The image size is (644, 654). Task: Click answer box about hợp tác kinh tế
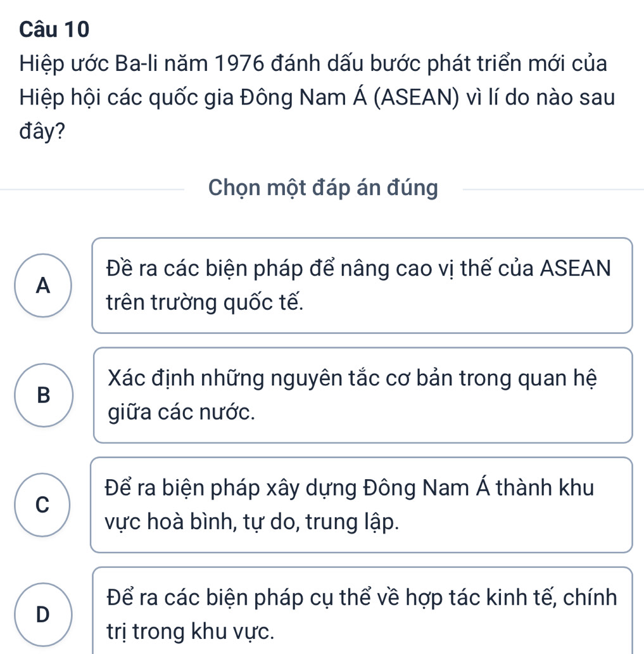tap(362, 612)
